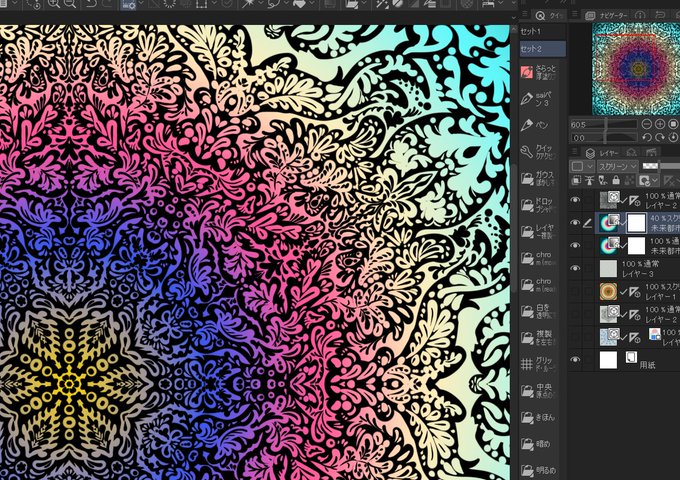Show the hidden レイヤー1 screen layer
The image size is (680, 480).
pos(575,291)
